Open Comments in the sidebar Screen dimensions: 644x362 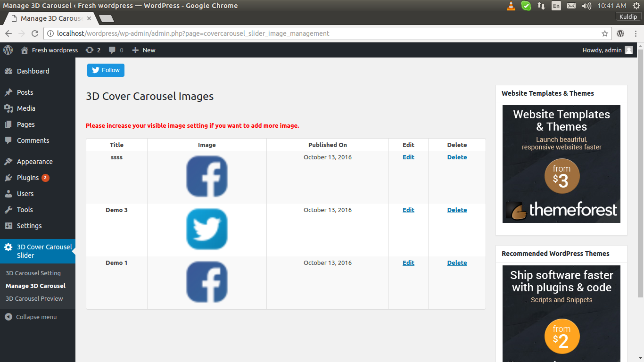33,140
